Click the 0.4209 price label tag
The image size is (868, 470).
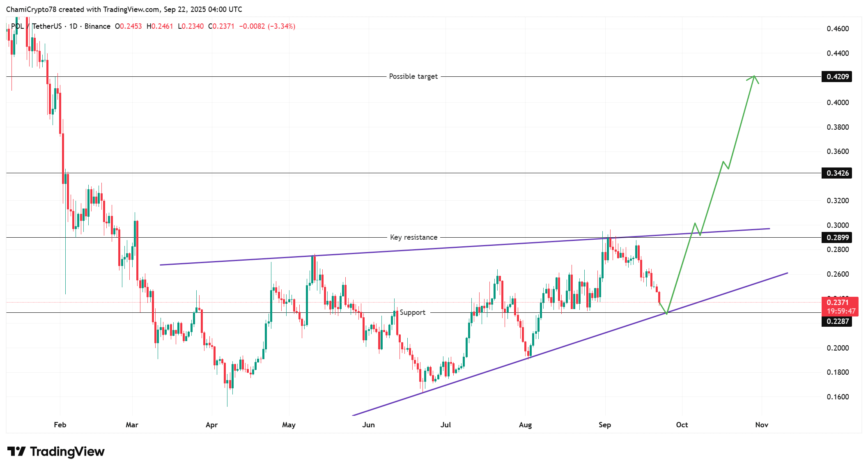pyautogui.click(x=837, y=77)
